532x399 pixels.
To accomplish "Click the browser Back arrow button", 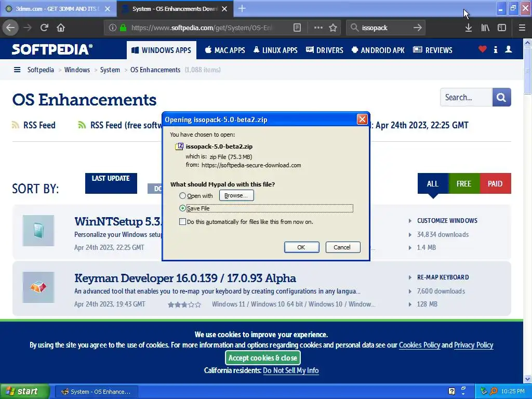I will pos(10,28).
